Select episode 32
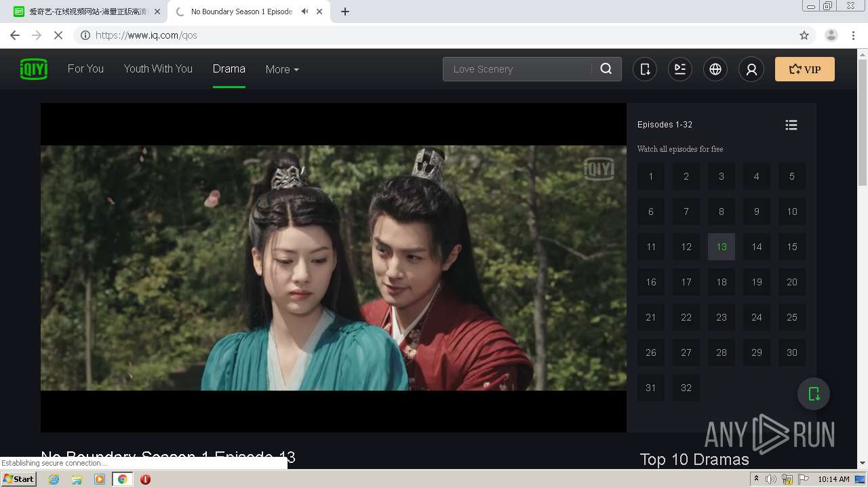This screenshot has width=868, height=488. (x=686, y=388)
